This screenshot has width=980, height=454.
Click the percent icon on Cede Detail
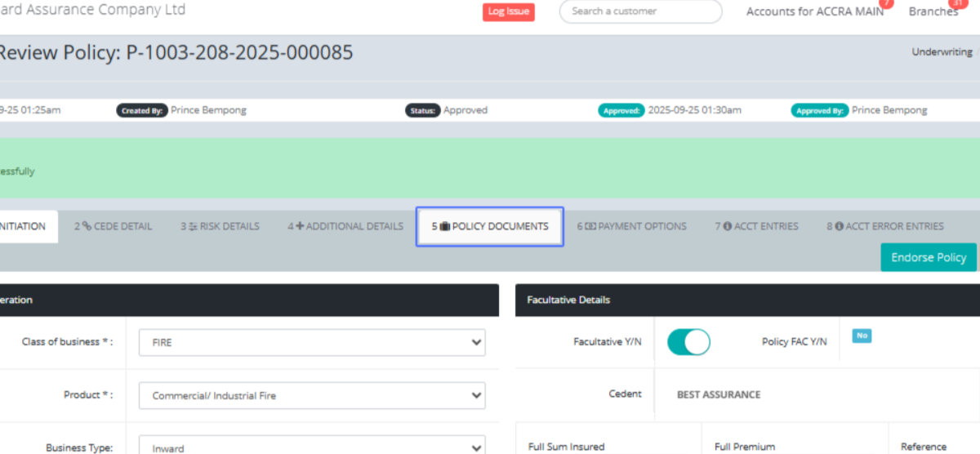point(87,226)
